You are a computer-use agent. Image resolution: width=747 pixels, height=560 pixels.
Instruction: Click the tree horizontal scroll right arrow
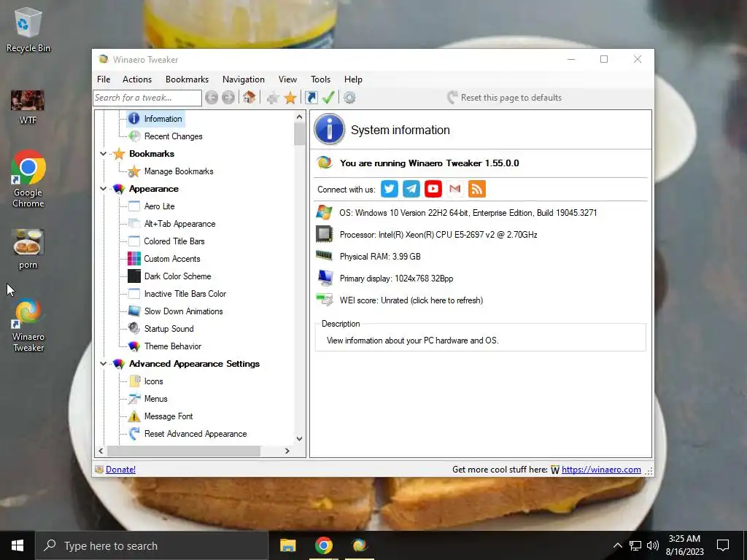287,451
